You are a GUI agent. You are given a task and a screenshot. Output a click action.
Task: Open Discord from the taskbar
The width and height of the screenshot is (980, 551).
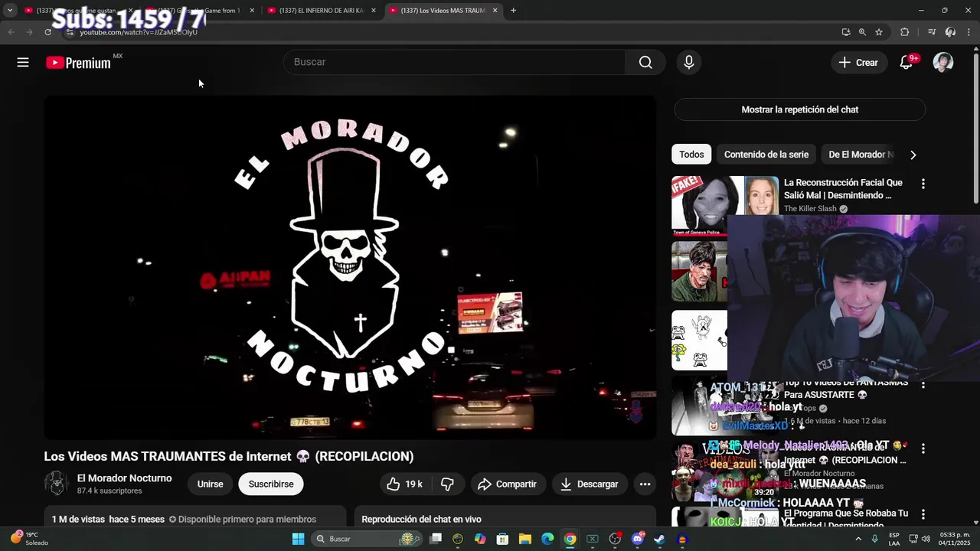(x=637, y=539)
